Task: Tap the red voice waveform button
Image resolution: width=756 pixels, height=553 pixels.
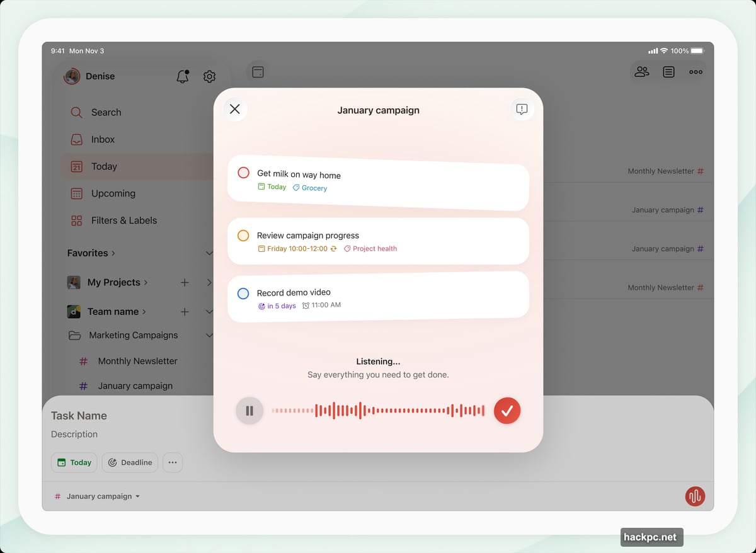Action: coord(695,496)
